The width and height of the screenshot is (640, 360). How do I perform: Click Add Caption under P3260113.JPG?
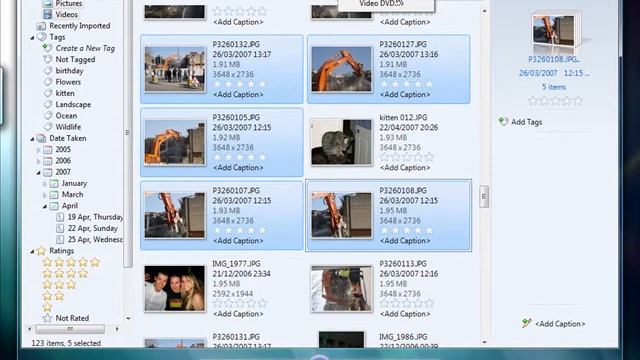(x=405, y=314)
